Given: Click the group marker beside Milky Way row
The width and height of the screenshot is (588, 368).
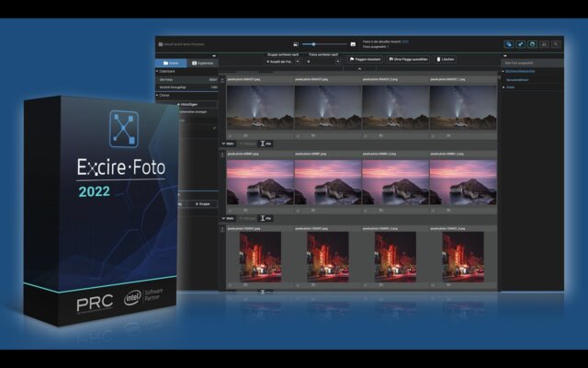Looking at the screenshot, I should coord(222,80).
